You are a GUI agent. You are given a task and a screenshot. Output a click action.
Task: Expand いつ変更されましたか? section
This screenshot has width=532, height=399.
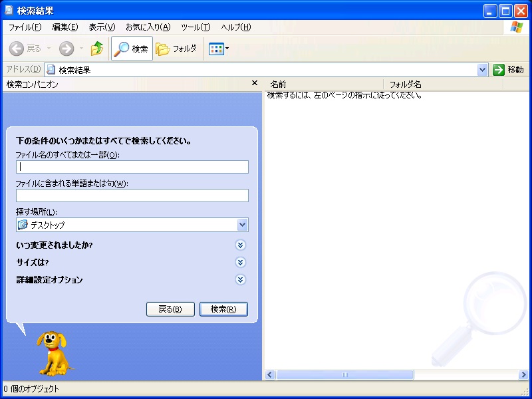(x=241, y=245)
